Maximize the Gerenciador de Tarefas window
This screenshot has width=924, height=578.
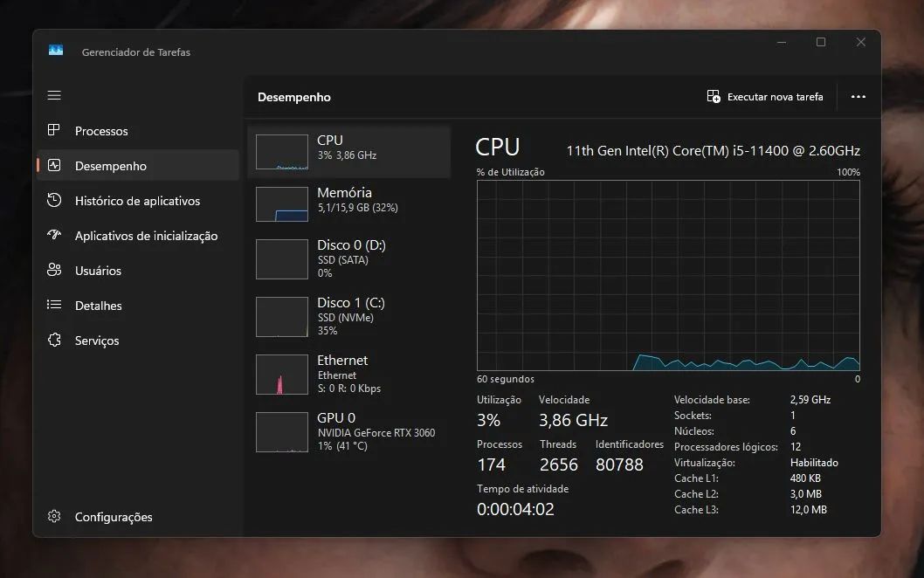tap(821, 42)
